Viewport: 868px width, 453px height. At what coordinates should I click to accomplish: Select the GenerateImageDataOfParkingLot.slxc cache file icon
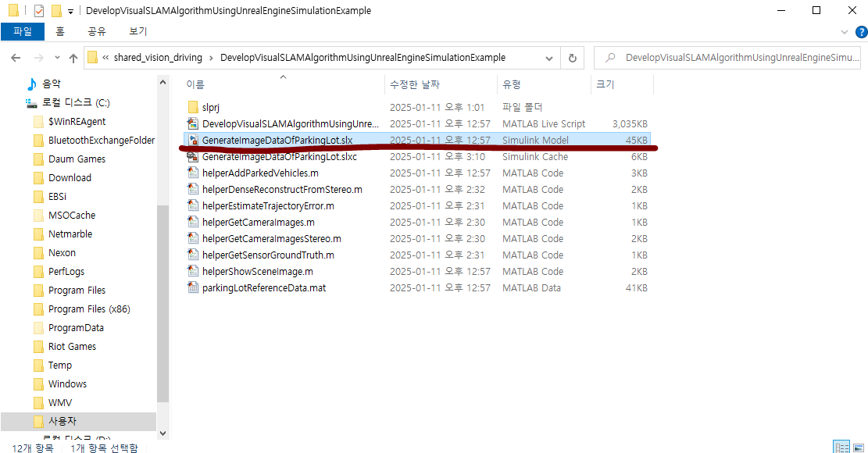(x=193, y=156)
